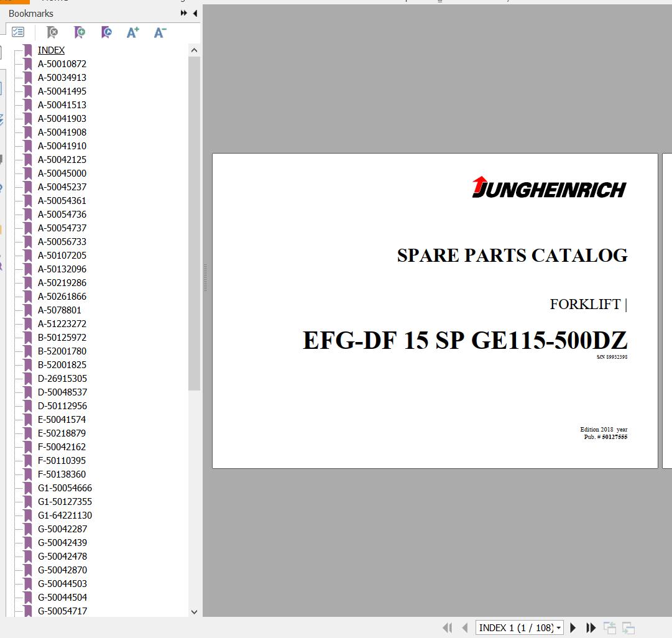The width and height of the screenshot is (672, 638).
Task: Go to bookmark A-50045237
Action: [x=62, y=187]
